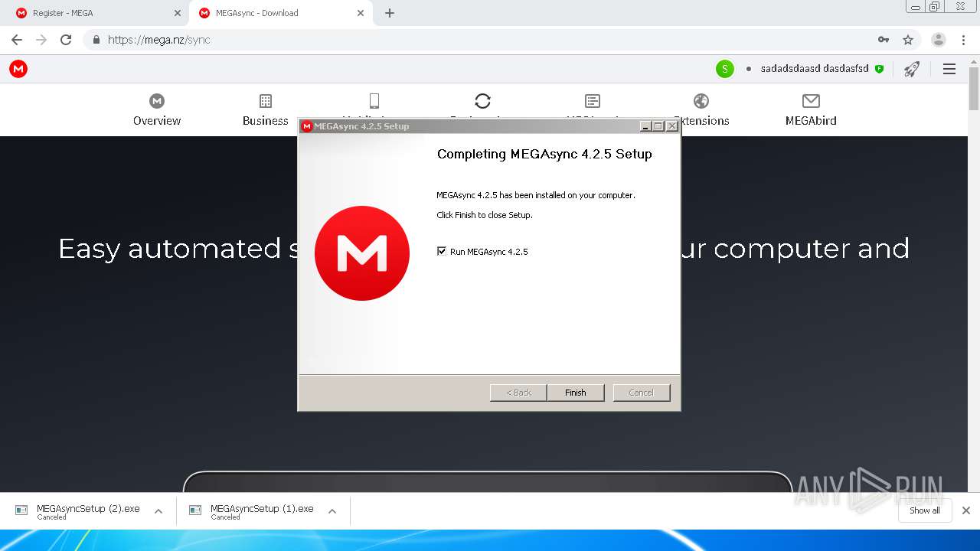980x551 pixels.
Task: Open the Overview section icon
Action: 157,101
